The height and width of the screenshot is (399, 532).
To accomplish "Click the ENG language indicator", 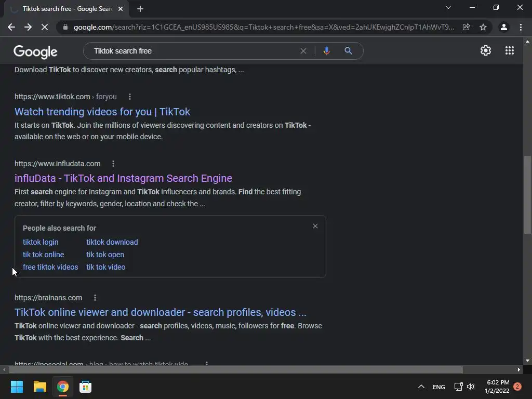I will coord(438,387).
